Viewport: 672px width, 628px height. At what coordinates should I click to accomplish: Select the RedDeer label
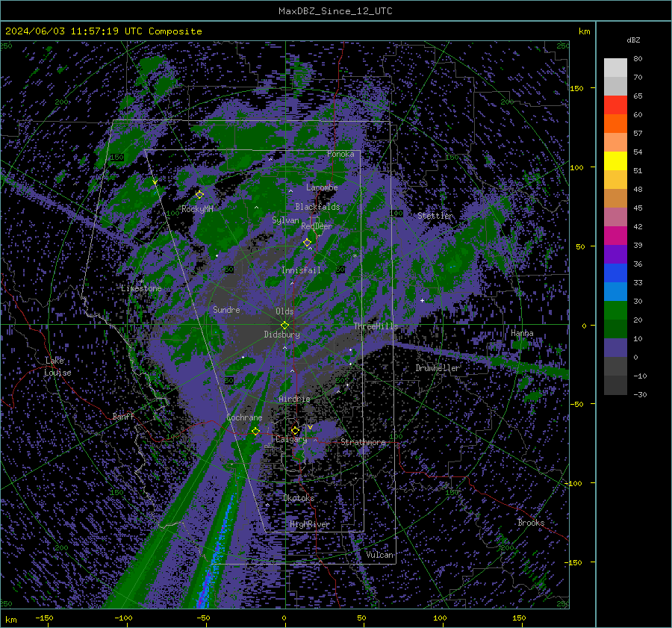317,226
